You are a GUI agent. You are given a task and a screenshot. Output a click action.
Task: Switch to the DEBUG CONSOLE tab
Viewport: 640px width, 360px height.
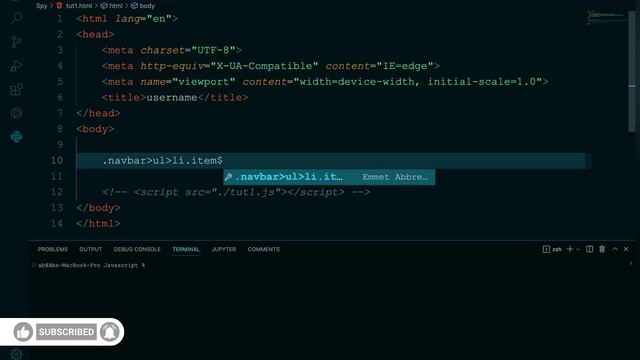pos(137,249)
